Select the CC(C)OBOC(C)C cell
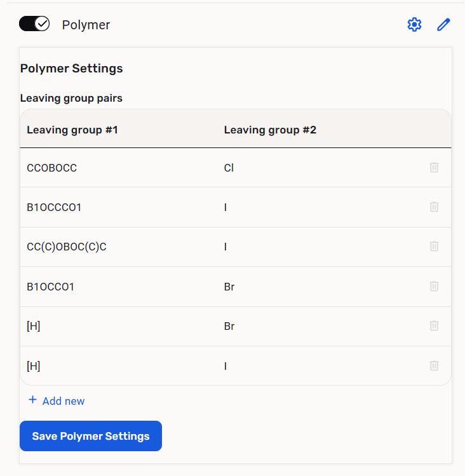 [x=67, y=247]
